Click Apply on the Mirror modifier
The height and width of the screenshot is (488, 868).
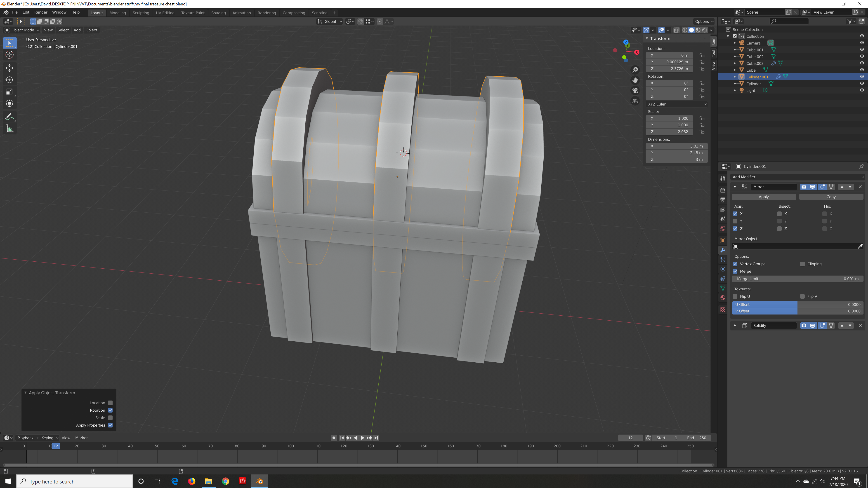pos(764,197)
